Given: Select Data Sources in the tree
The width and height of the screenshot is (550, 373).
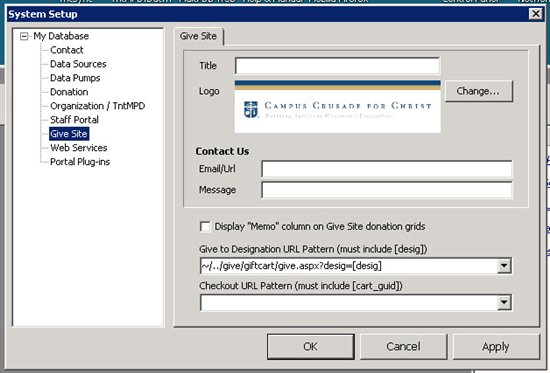Looking at the screenshot, I should click(78, 64).
